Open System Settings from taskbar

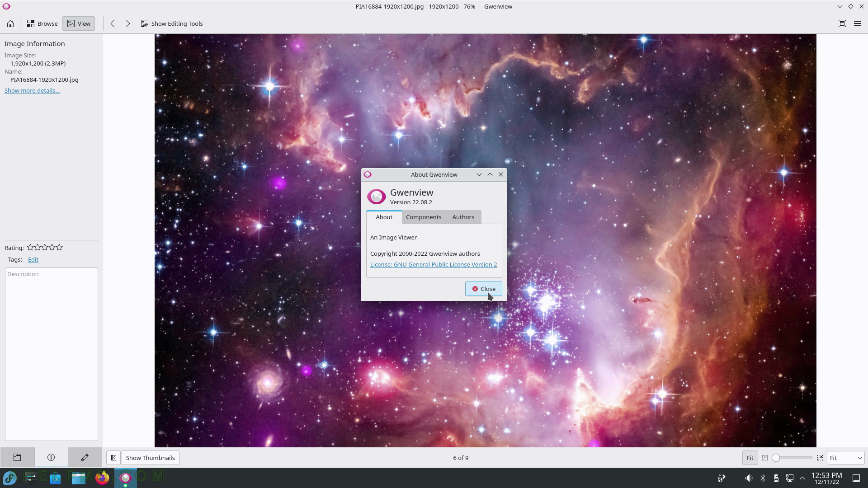click(32, 478)
